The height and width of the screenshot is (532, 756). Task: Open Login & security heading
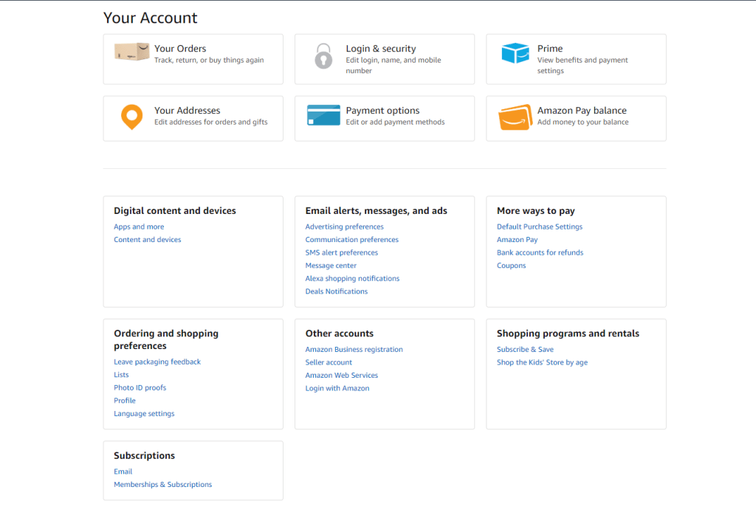coord(381,49)
